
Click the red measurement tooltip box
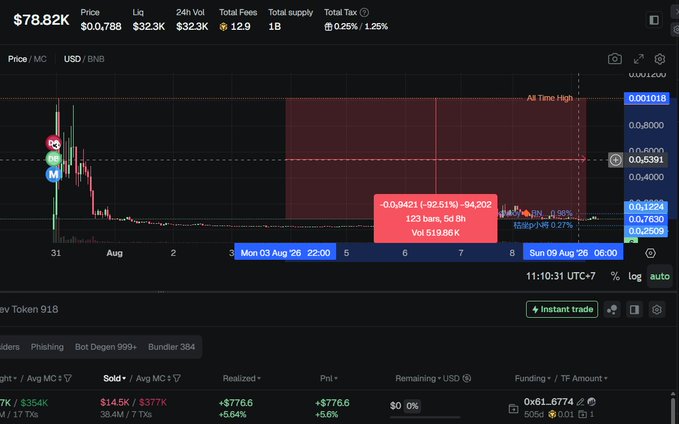pyautogui.click(x=436, y=219)
